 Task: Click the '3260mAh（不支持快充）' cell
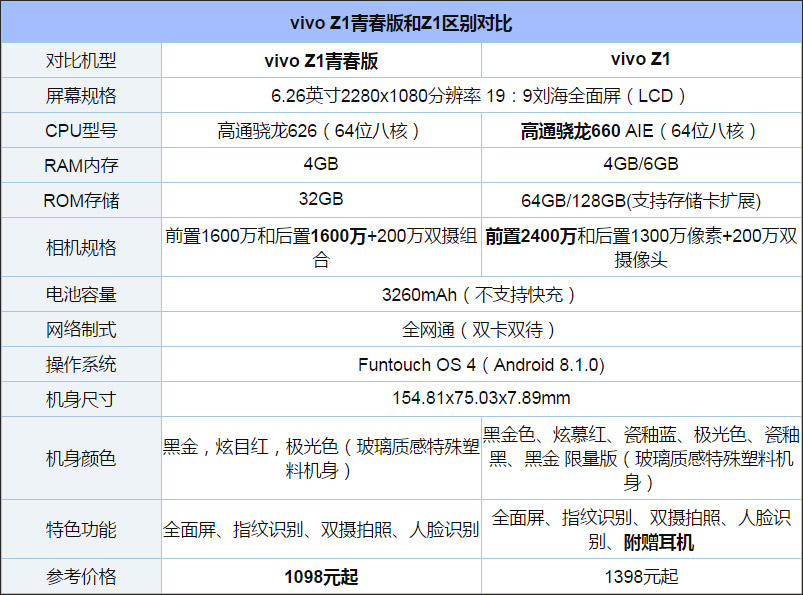pyautogui.click(x=480, y=295)
